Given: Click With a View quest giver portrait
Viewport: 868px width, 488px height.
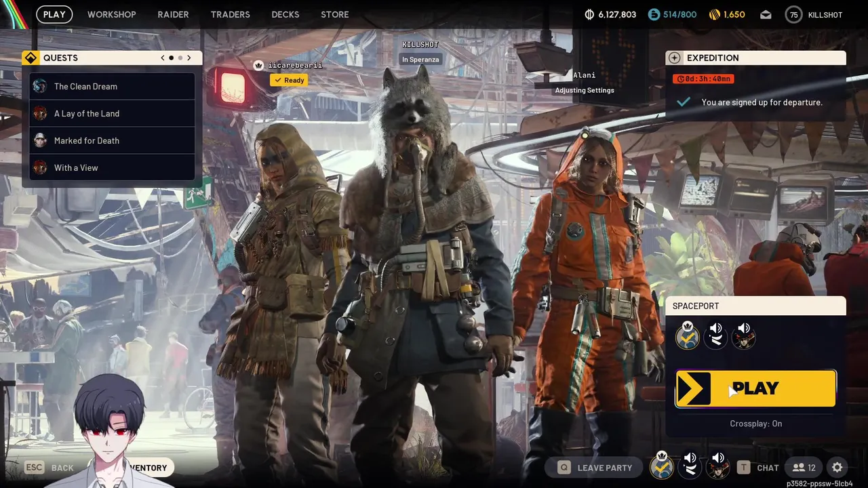Looking at the screenshot, I should coord(40,167).
